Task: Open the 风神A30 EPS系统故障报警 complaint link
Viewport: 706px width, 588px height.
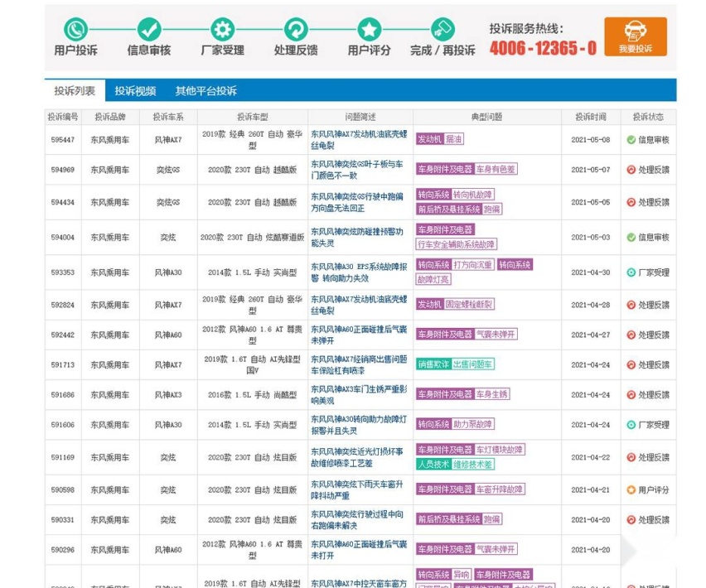Action: 359,272
